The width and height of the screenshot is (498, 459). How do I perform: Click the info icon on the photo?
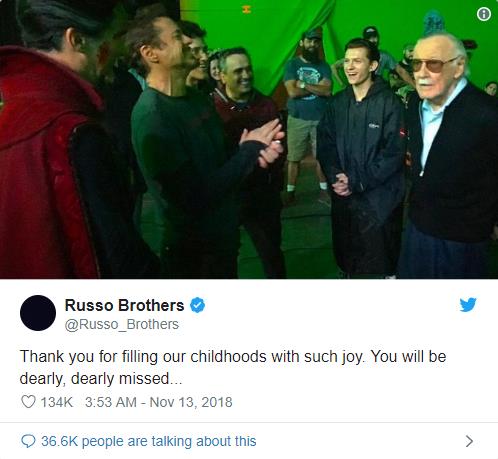coord(484,14)
